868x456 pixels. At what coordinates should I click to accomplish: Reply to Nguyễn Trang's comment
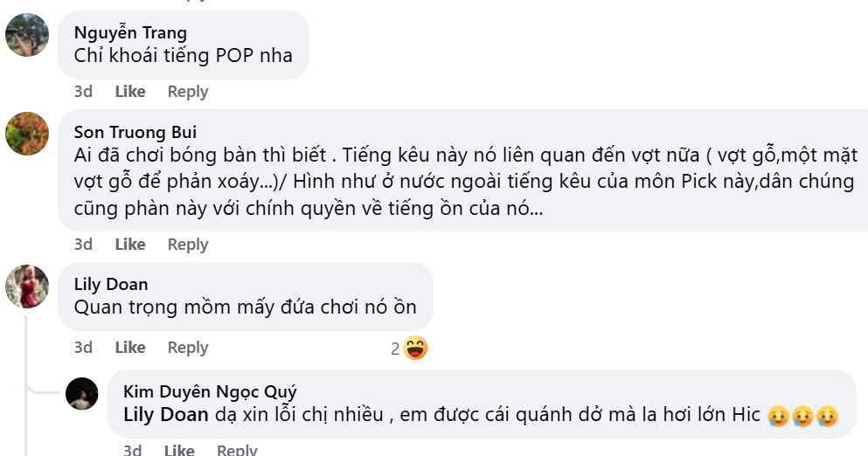188,92
